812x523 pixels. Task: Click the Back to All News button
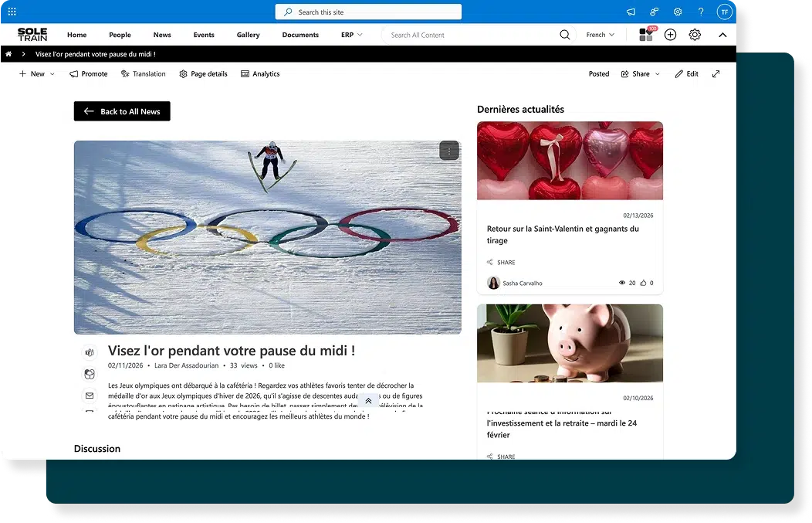tap(122, 111)
